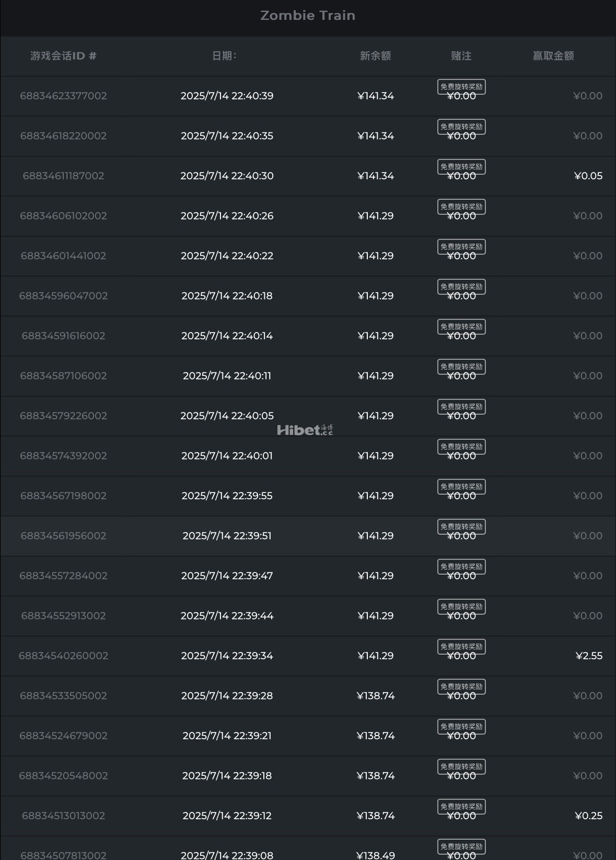
Task: Click the Hibet watermark logo
Action: click(x=305, y=430)
